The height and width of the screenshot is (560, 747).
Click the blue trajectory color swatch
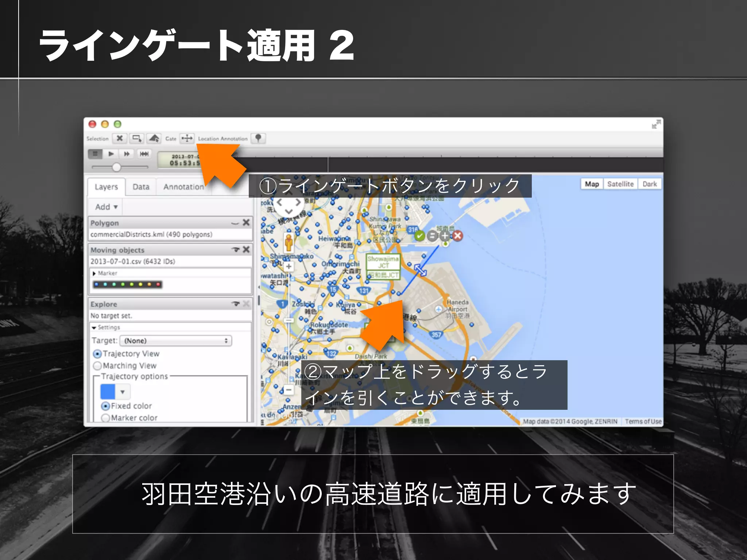(x=108, y=392)
